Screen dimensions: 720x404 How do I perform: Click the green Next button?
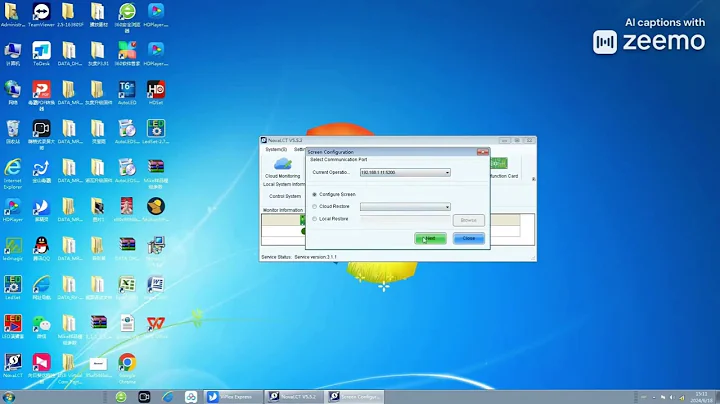430,238
